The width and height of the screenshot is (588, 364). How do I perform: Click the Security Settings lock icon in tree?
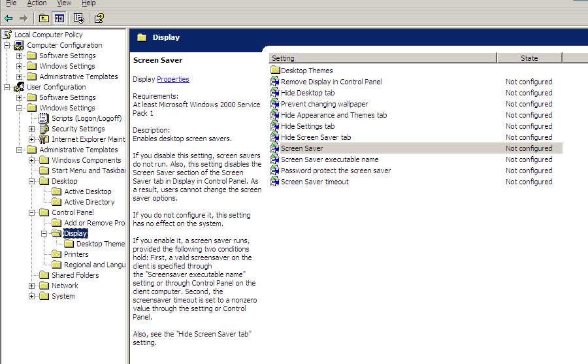(44, 129)
